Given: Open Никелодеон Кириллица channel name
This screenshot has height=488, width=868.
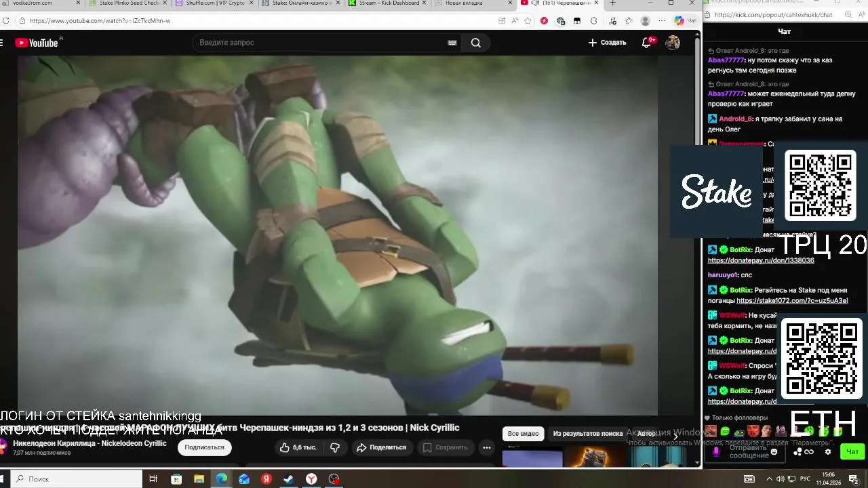Looking at the screenshot, I should pyautogui.click(x=90, y=443).
